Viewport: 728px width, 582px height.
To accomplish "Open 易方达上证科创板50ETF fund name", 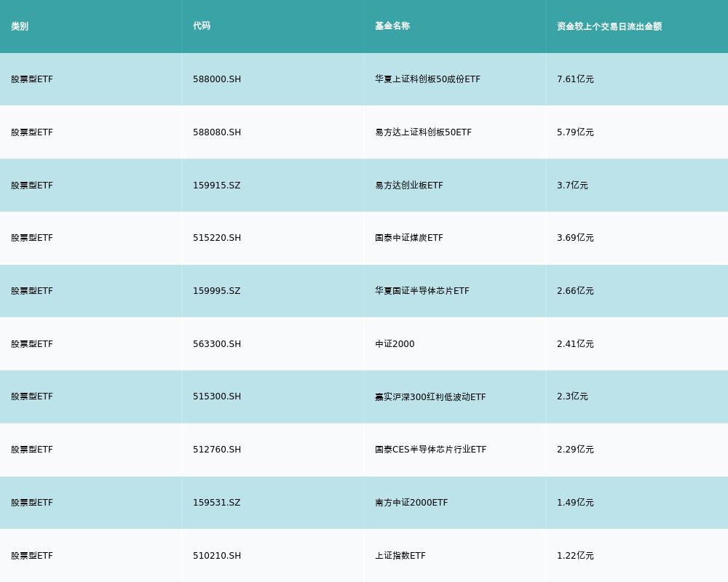I will pyautogui.click(x=423, y=132).
